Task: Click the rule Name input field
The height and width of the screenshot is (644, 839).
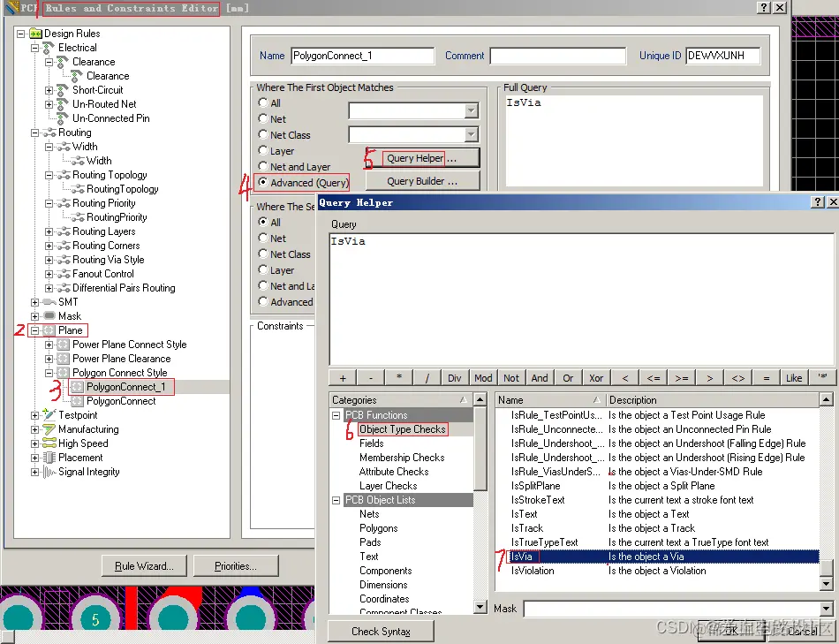Action: (x=363, y=56)
